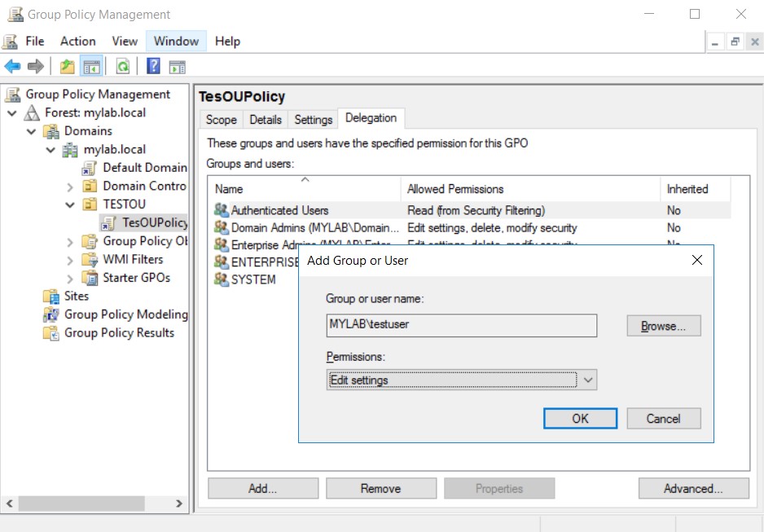Click the Authenticated Users group icon
Viewport: 764px width, 532px height.
click(222, 210)
